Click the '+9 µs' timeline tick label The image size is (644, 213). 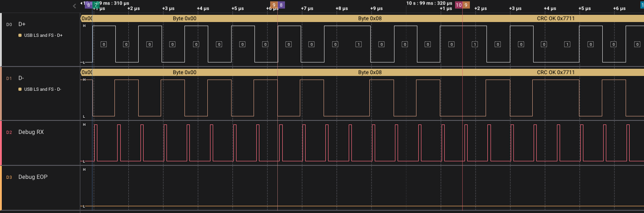coord(376,9)
